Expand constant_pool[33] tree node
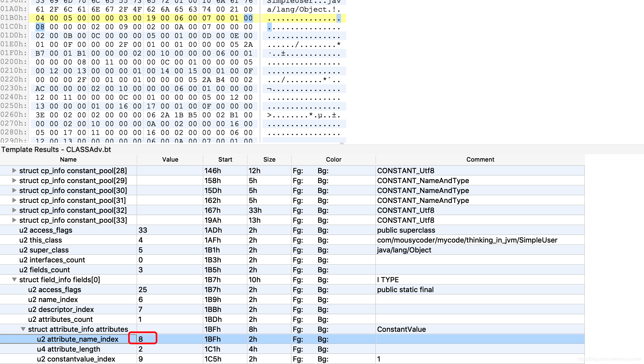This screenshot has width=644, height=364. coord(14,220)
